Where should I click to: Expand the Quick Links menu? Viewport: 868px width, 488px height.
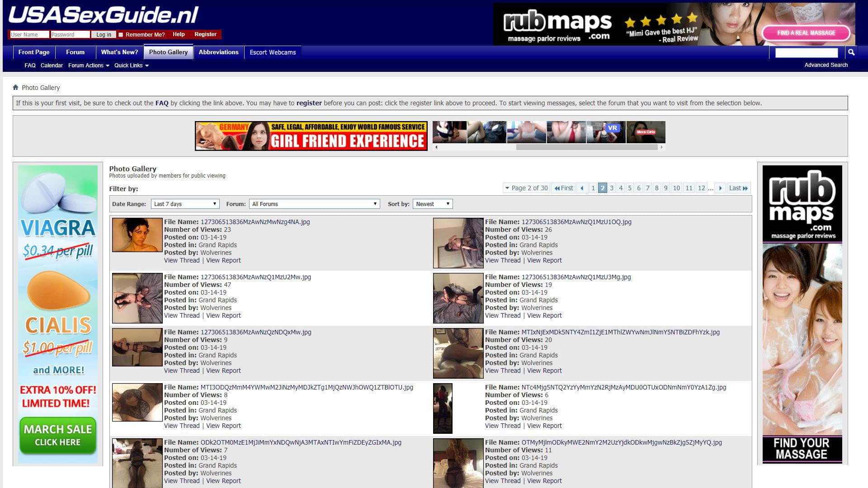point(131,66)
